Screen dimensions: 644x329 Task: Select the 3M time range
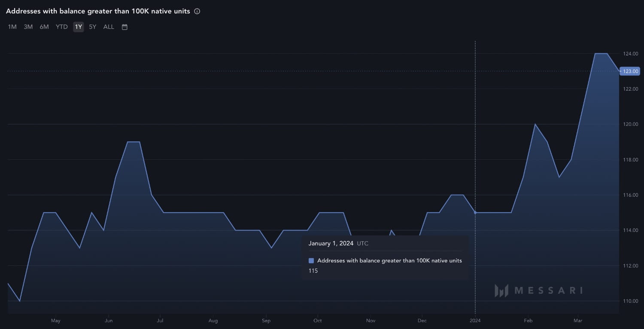(28, 27)
